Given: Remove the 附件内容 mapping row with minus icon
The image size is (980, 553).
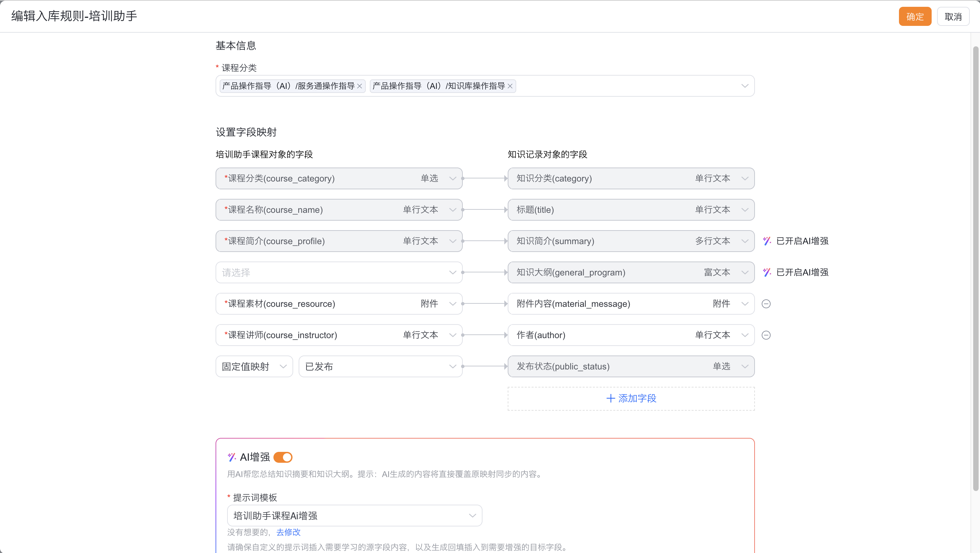Looking at the screenshot, I should [766, 303].
